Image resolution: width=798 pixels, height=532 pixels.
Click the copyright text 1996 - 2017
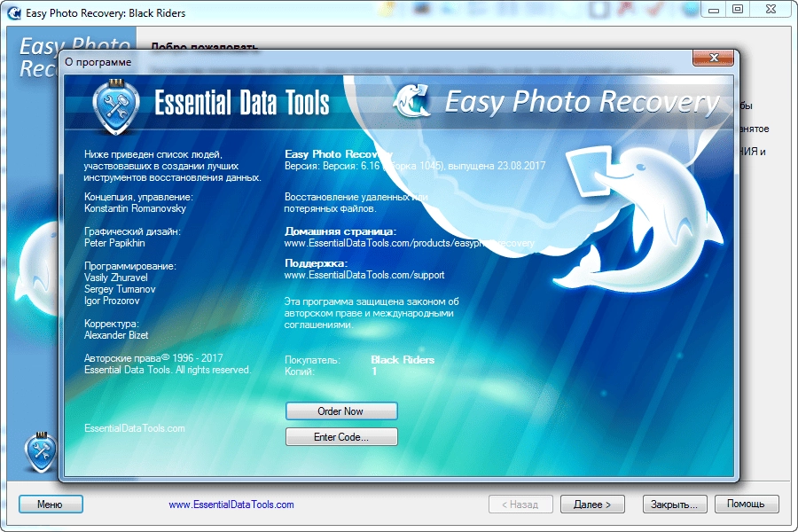click(153, 358)
